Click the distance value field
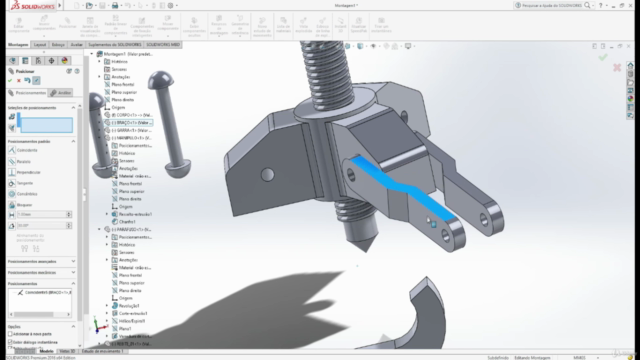This screenshot has height=360, width=640. [41, 215]
